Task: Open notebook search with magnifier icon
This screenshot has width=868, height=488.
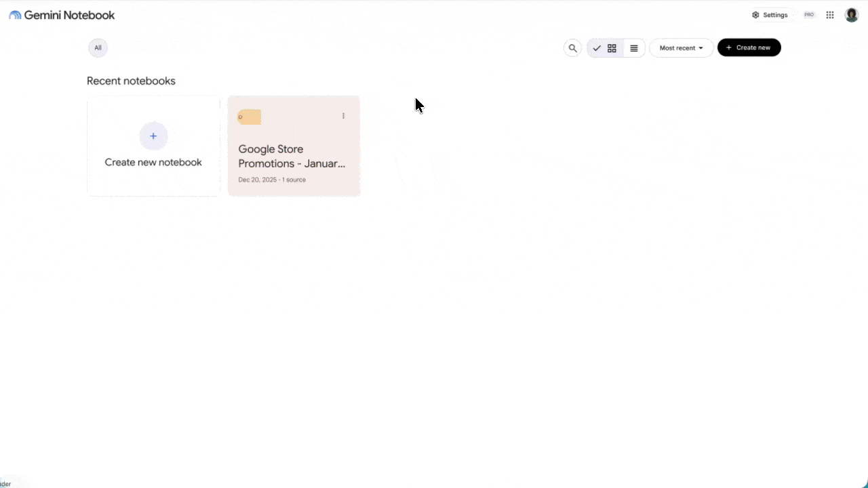Action: (x=572, y=48)
